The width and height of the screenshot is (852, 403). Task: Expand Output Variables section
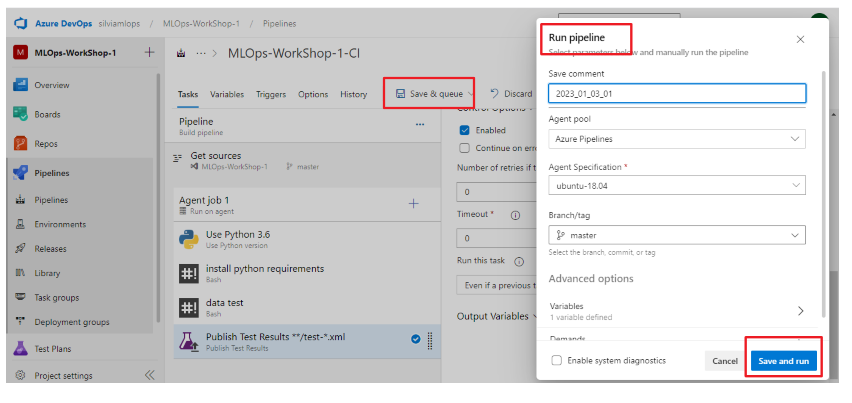pyautogui.click(x=498, y=316)
